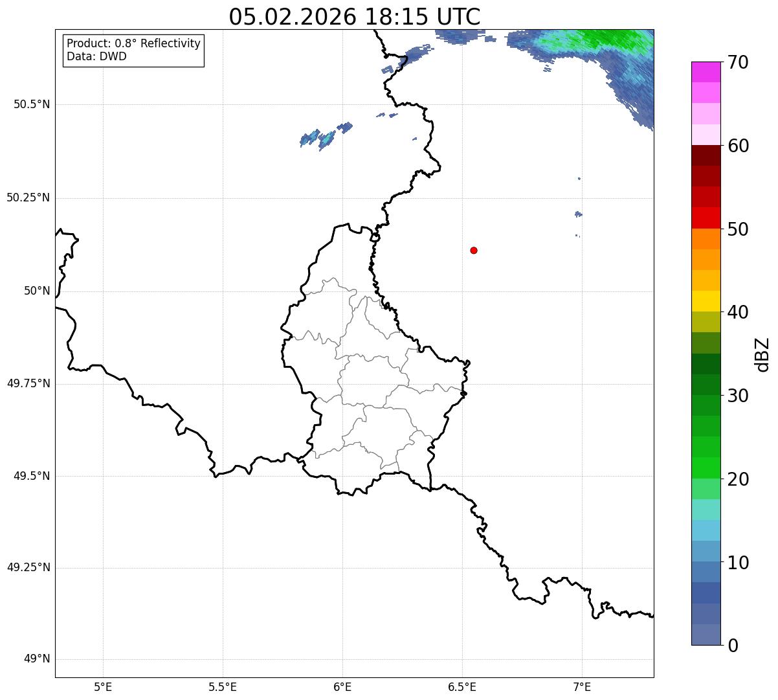Select the magenta 70 dBZ colorbar band
The width and height of the screenshot is (778, 700).
click(x=706, y=72)
